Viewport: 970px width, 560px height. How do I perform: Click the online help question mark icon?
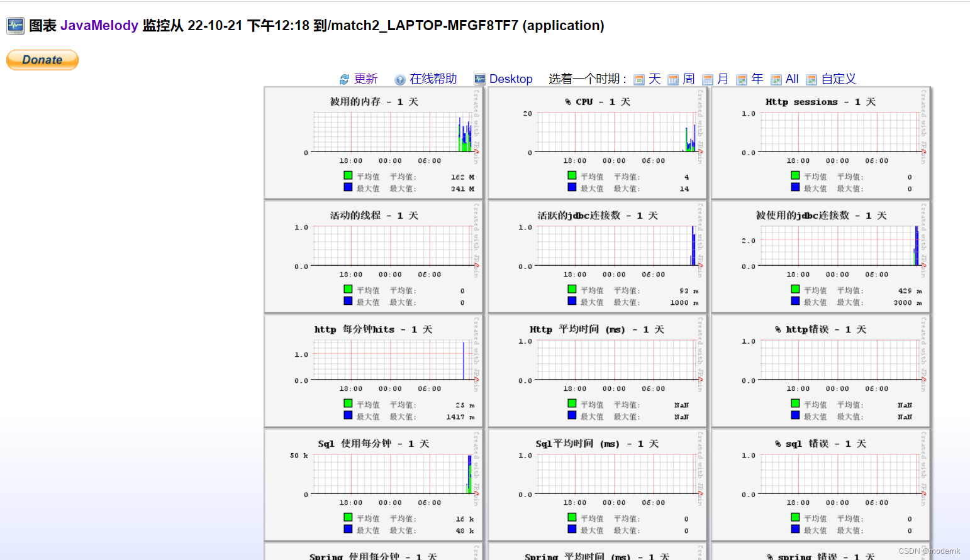click(x=399, y=80)
